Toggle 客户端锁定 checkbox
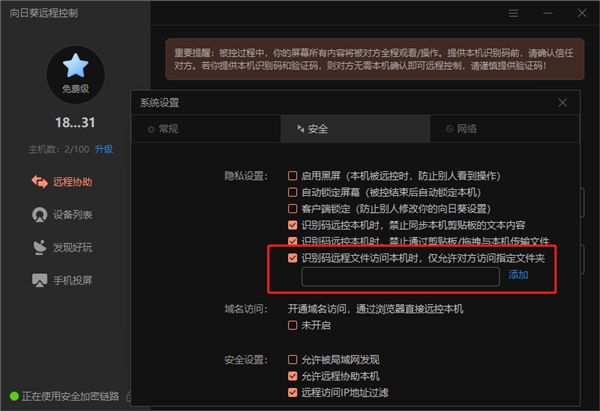Image resolution: width=600 pixels, height=411 pixels. tap(292, 209)
